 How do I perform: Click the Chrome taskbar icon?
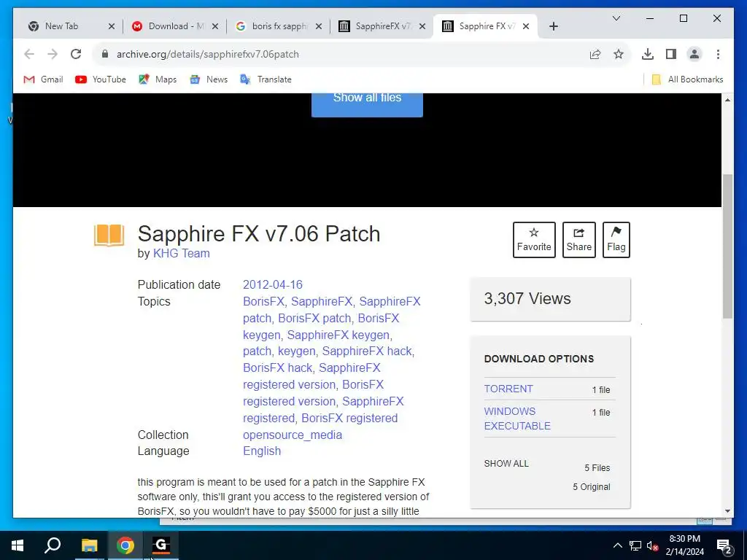125,545
